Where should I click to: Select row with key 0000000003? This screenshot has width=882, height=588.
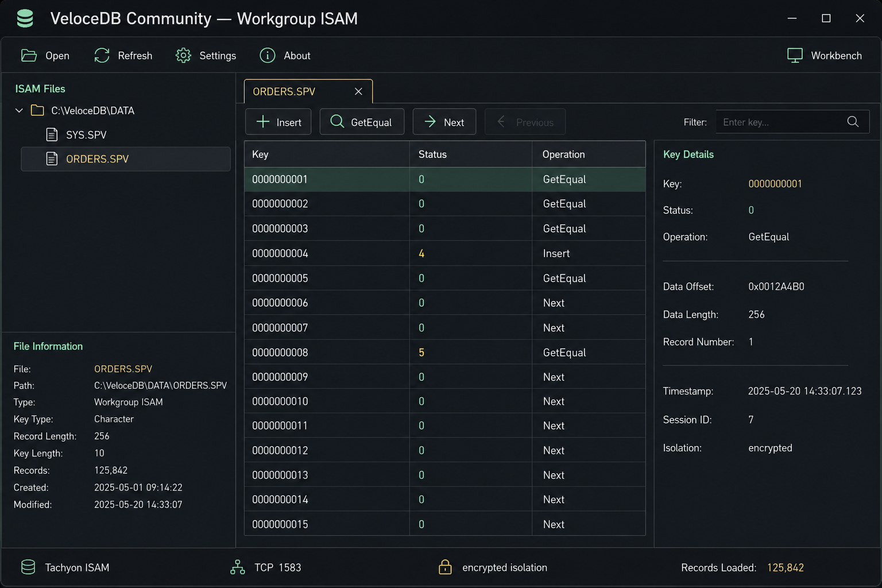[x=445, y=229]
